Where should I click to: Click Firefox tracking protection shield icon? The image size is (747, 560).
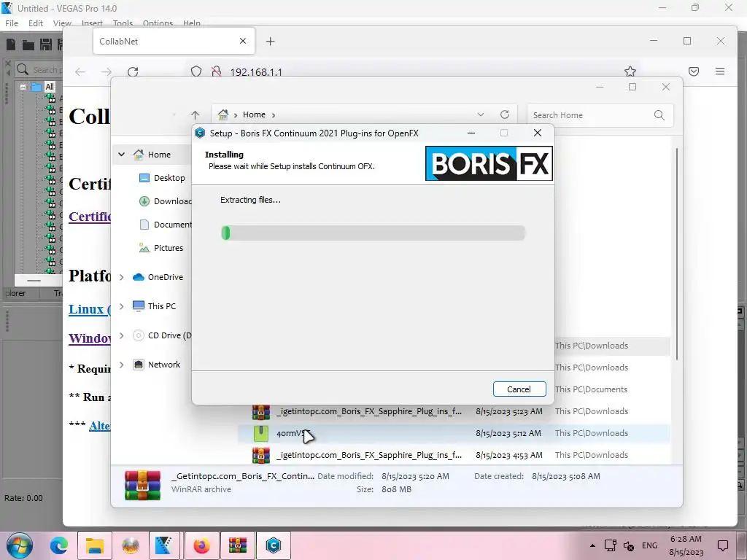tap(196, 71)
